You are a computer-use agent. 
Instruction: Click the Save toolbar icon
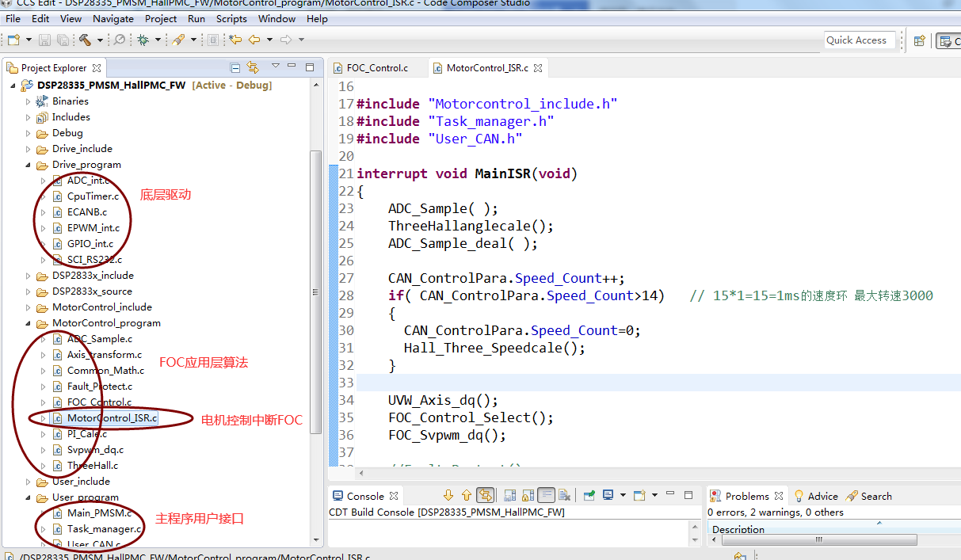click(x=44, y=40)
